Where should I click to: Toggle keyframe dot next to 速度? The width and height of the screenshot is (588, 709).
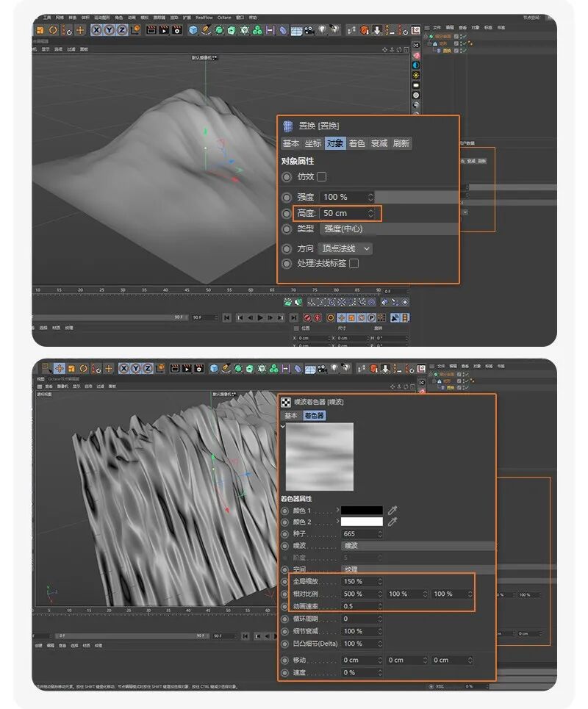[x=284, y=673]
